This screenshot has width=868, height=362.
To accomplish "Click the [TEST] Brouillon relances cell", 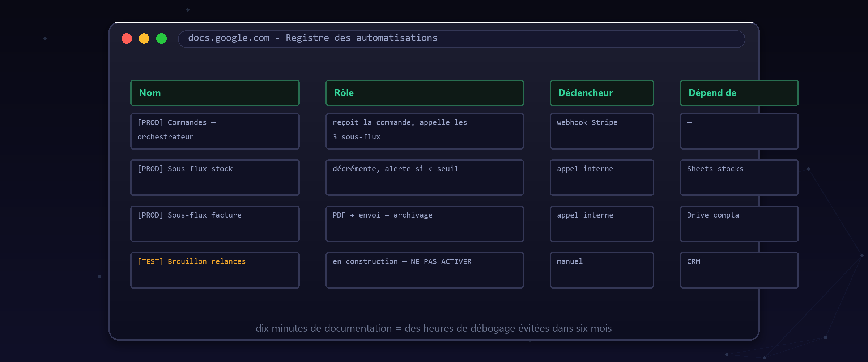I will coord(215,270).
